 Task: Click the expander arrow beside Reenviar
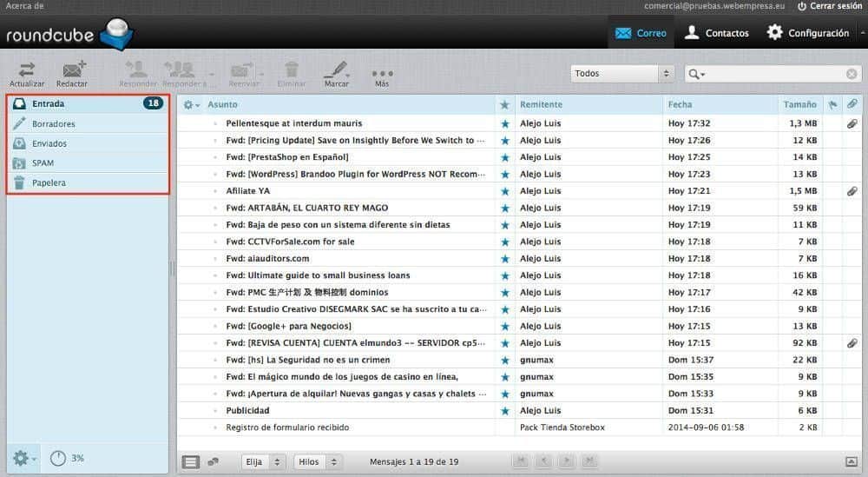tap(261, 74)
